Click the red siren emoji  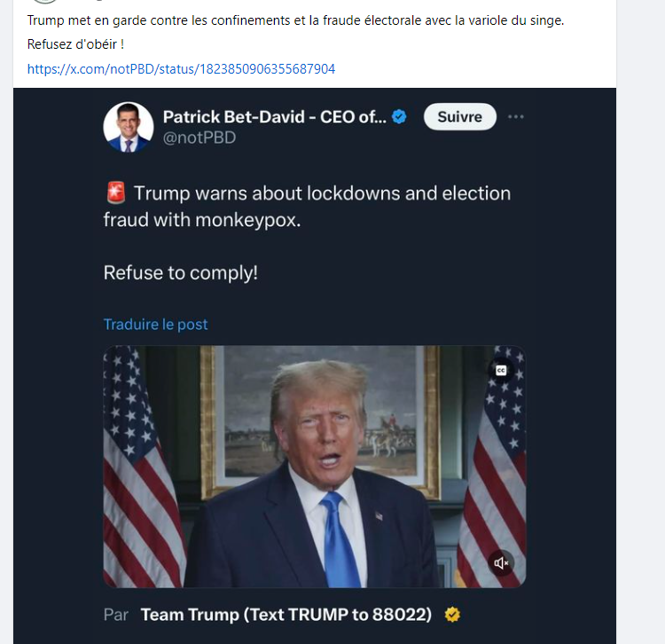tap(115, 193)
